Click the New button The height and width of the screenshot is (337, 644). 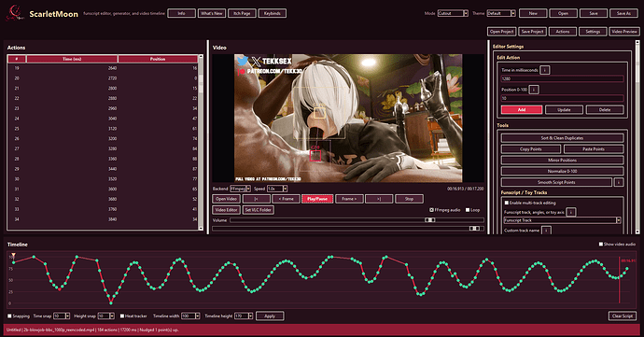coord(533,13)
